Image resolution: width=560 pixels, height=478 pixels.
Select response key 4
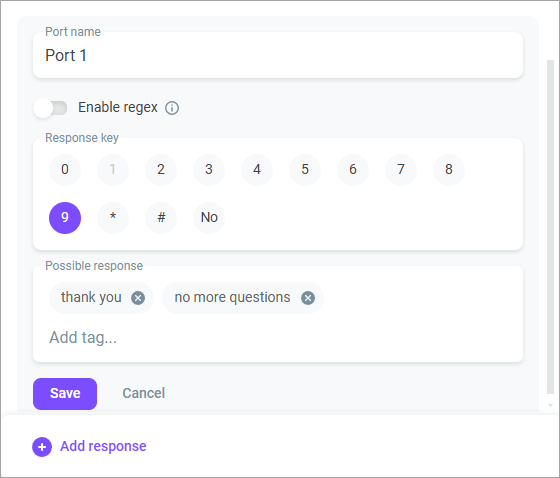(257, 169)
